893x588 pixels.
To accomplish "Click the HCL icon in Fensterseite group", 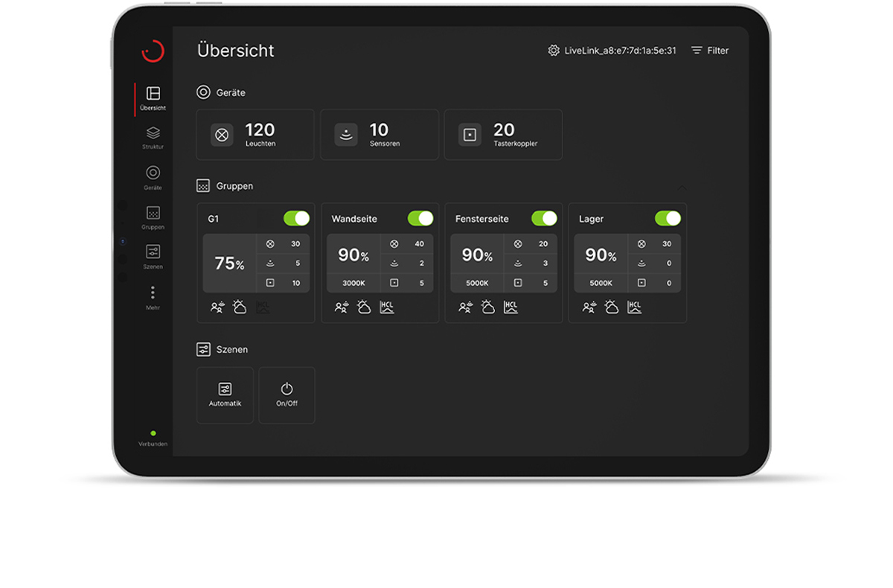I will click(x=510, y=307).
